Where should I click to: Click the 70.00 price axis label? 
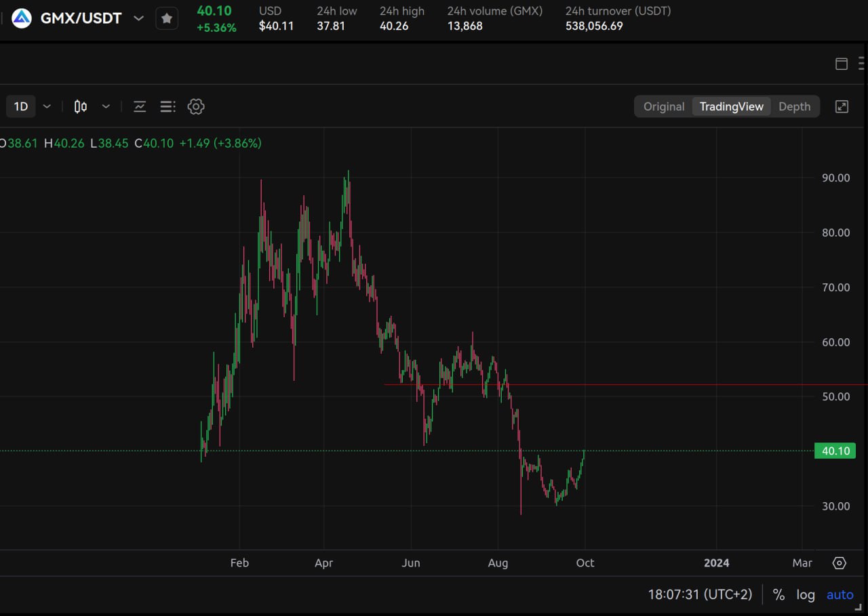click(835, 287)
